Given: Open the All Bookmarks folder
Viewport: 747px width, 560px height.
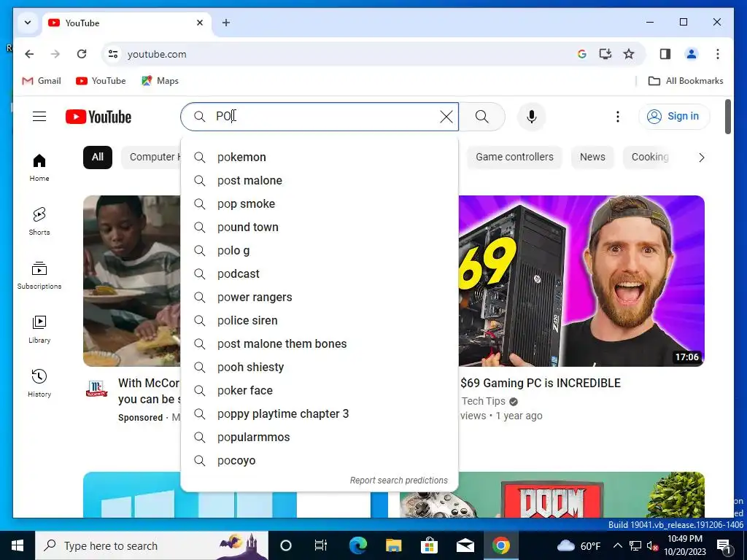Looking at the screenshot, I should point(686,81).
